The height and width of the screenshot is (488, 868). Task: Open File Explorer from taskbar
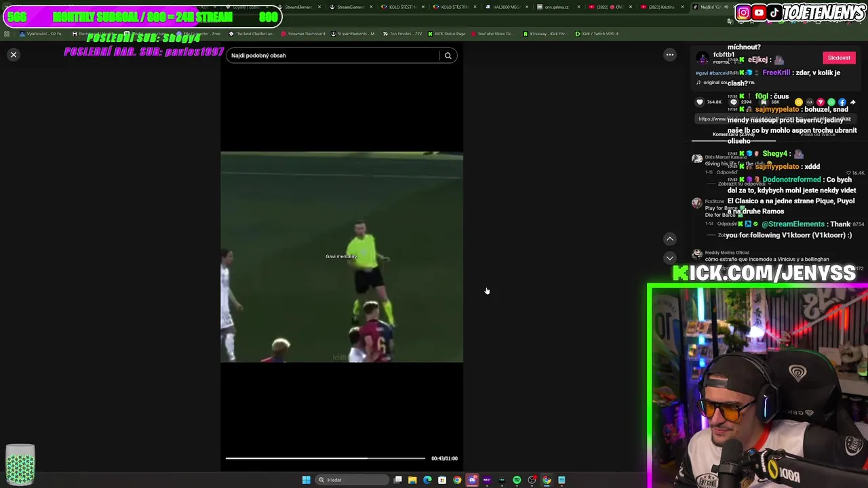412,480
